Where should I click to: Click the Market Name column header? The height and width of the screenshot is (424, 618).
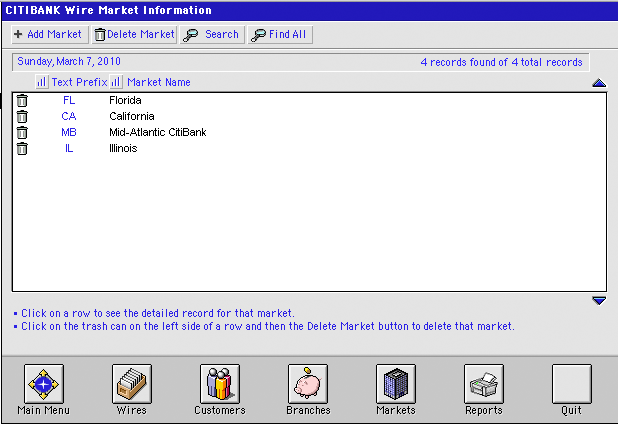[x=159, y=82]
